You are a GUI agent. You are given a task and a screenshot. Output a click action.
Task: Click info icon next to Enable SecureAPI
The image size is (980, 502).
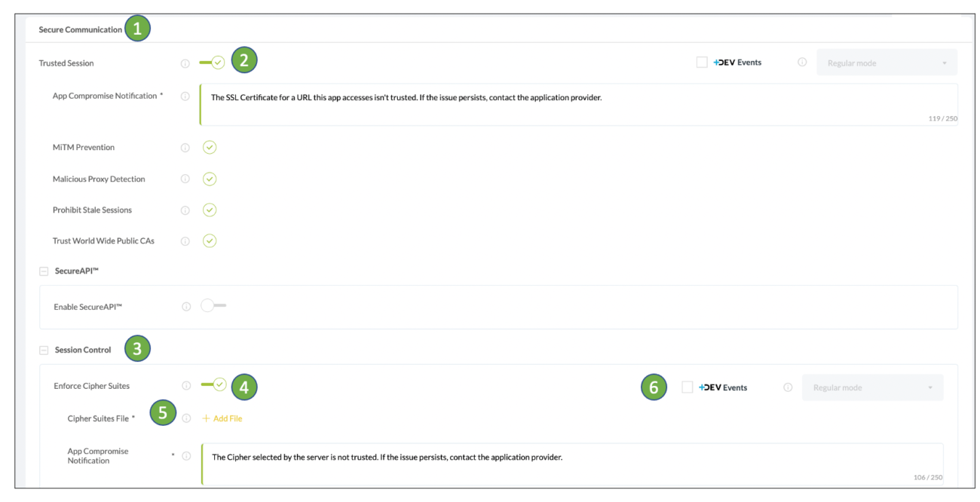point(186,307)
